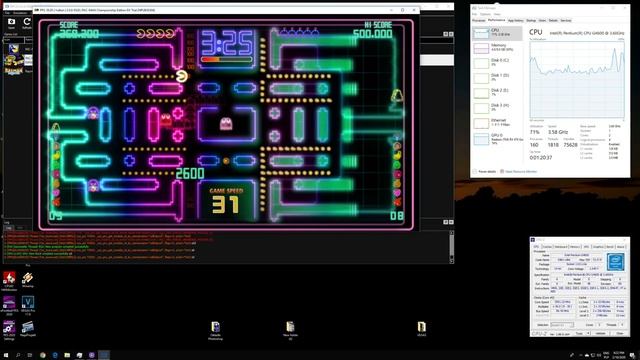The width and height of the screenshot is (640, 360).
Task: Click the Intel Pentium logo in CPU-Z
Action: point(616,262)
